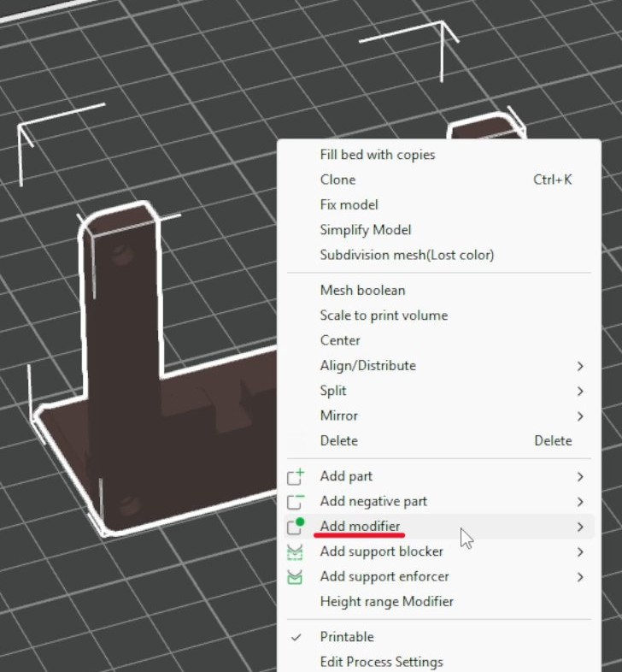Viewport: 622px width, 672px height.
Task: Expand the Add support enforcer arrow
Action: [x=580, y=577]
